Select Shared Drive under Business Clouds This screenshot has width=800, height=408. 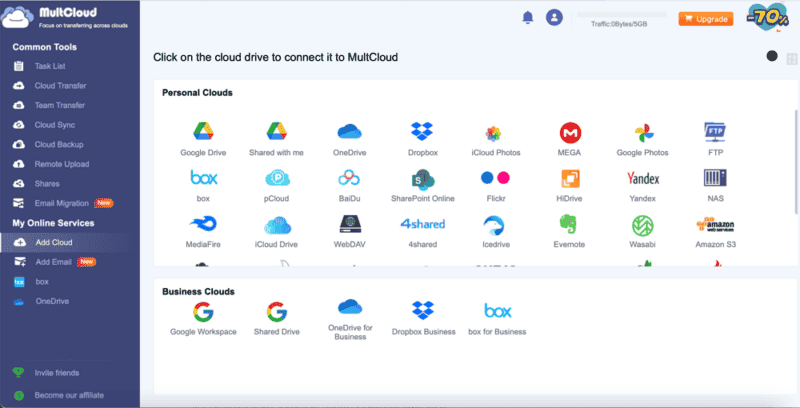(277, 312)
